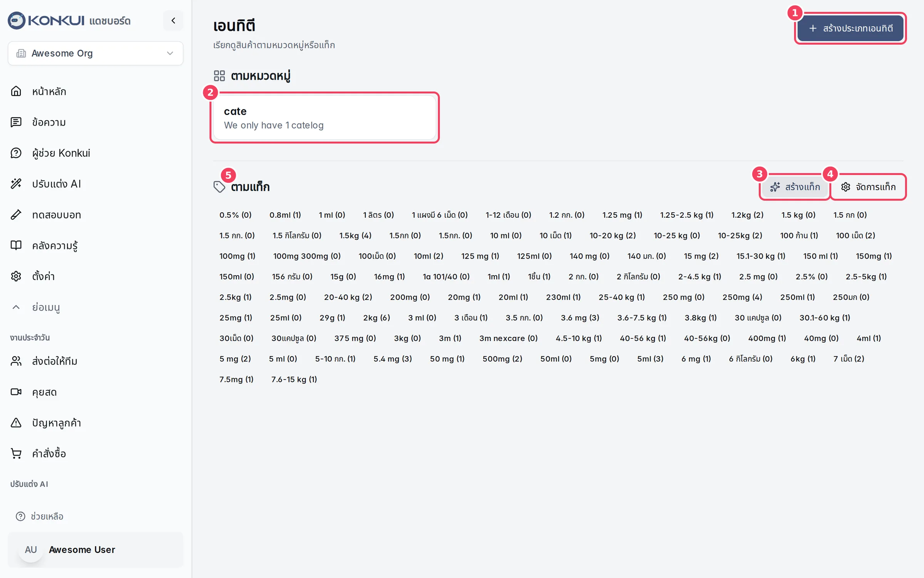Image resolution: width=924 pixels, height=578 pixels.
Task: Click the จัดการแท็ก manage tags button
Action: pyautogui.click(x=868, y=187)
